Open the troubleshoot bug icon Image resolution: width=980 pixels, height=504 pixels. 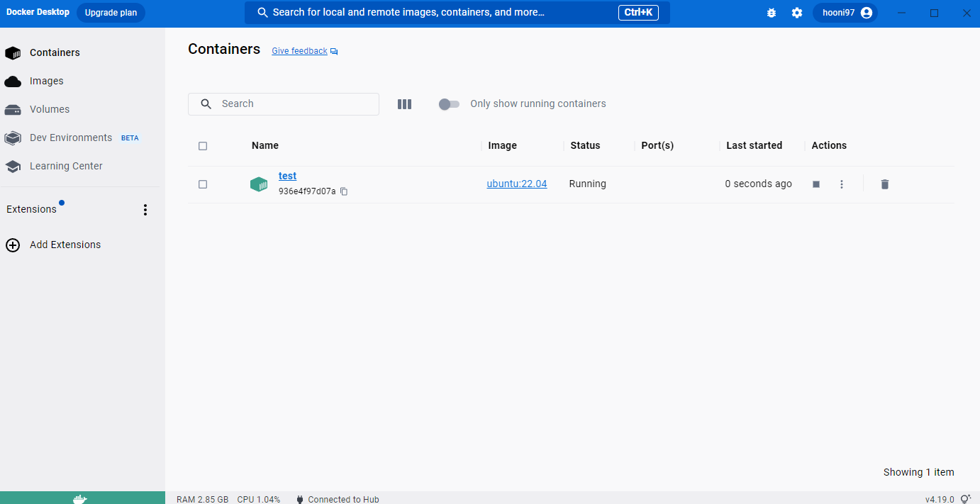772,13
